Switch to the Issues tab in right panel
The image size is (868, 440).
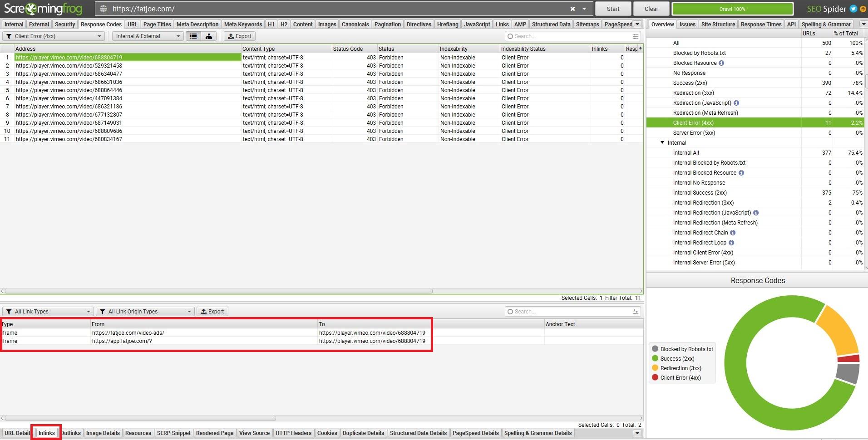(687, 24)
